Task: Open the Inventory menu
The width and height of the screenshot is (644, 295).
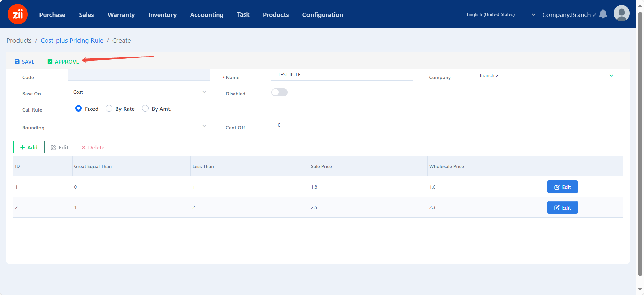Action: tap(162, 15)
